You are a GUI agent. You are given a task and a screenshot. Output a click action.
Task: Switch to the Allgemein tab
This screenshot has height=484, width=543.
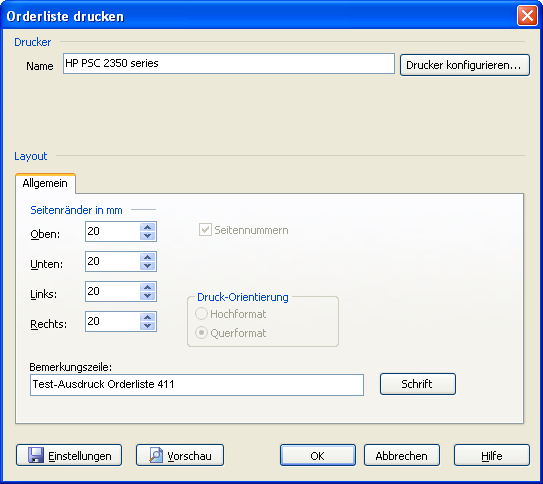(45, 183)
